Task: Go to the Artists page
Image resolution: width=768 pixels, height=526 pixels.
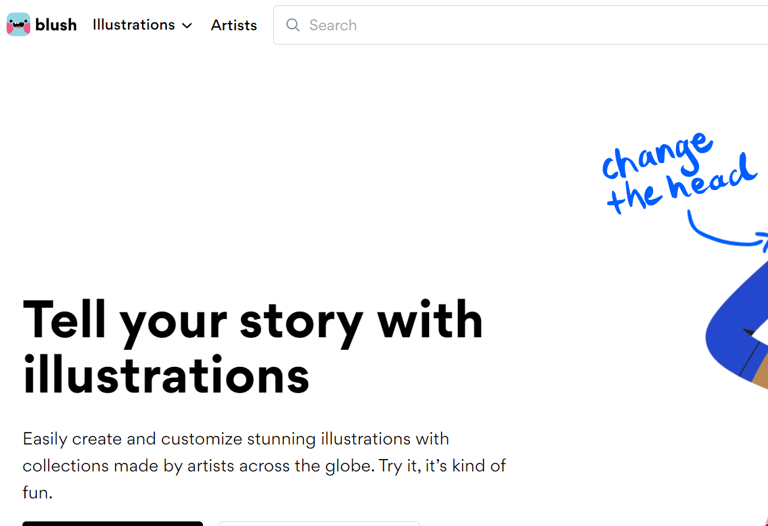Action: (234, 25)
